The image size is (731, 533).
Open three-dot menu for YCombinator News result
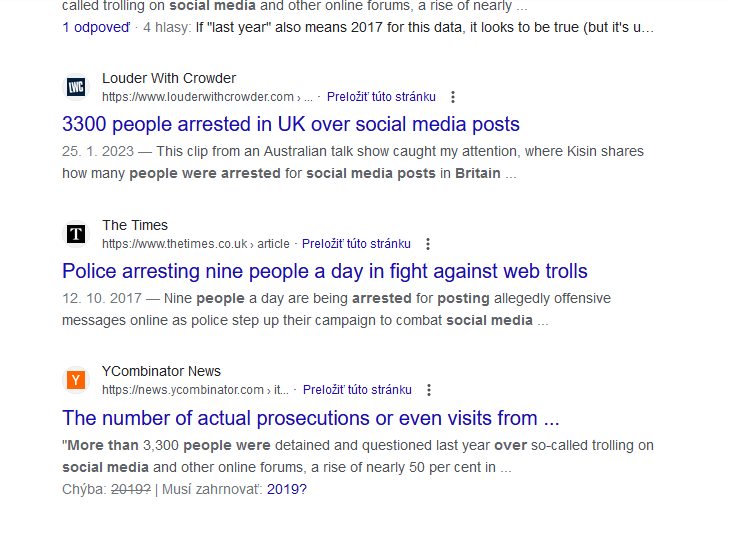[x=429, y=390]
